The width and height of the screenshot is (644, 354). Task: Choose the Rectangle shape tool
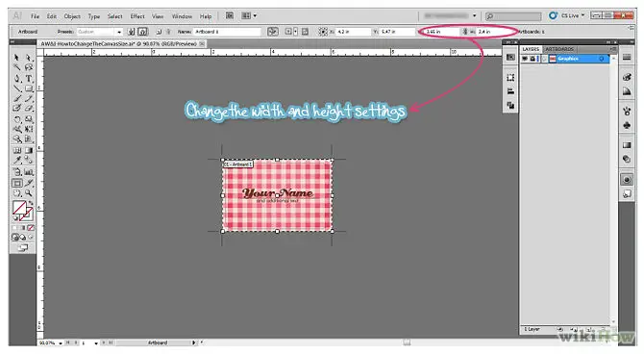pyautogui.click(x=28, y=88)
